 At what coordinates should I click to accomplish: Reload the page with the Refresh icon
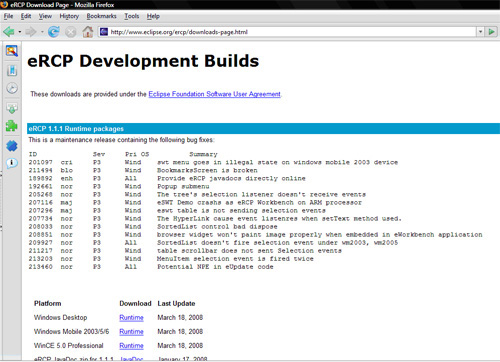(x=54, y=32)
